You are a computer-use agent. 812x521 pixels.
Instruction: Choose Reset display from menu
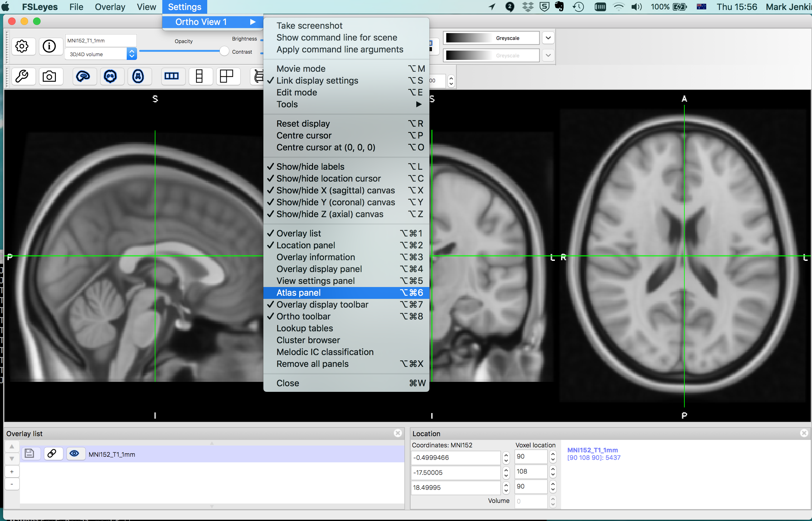coord(346,124)
